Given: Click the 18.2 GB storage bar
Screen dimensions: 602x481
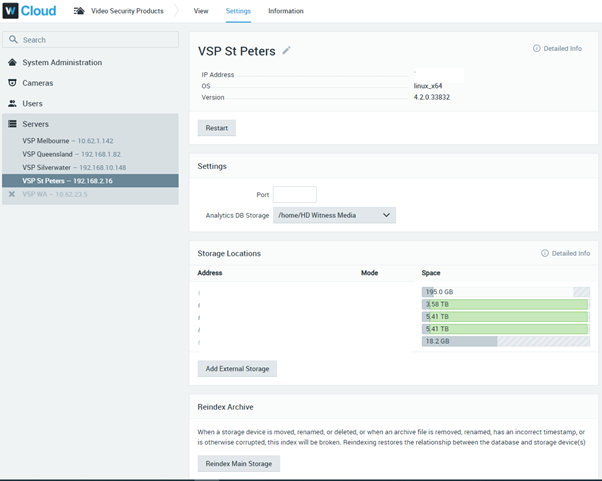Looking at the screenshot, I should pyautogui.click(x=505, y=341).
